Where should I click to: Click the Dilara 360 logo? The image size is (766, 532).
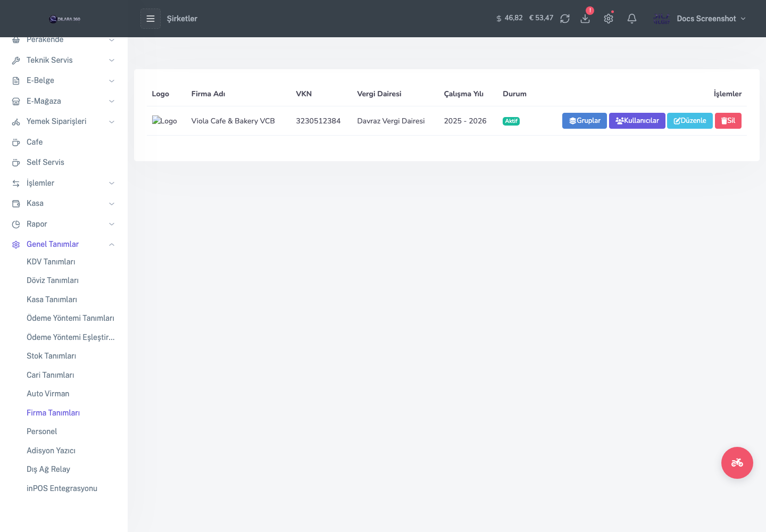point(64,19)
